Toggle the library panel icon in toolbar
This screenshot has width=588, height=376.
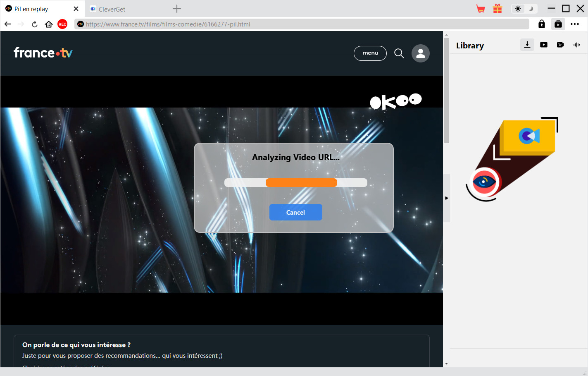click(x=558, y=24)
